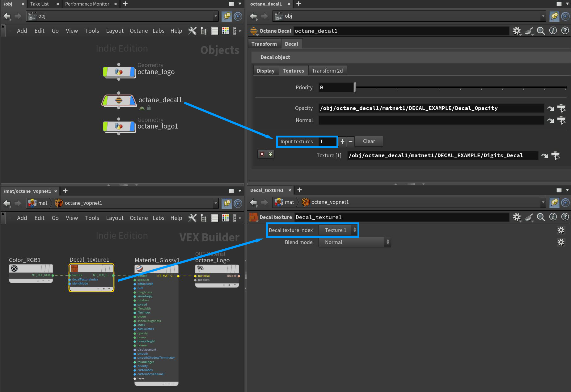Toggle the pin icon in the obj network pane
This screenshot has height=392, width=571.
point(227,16)
